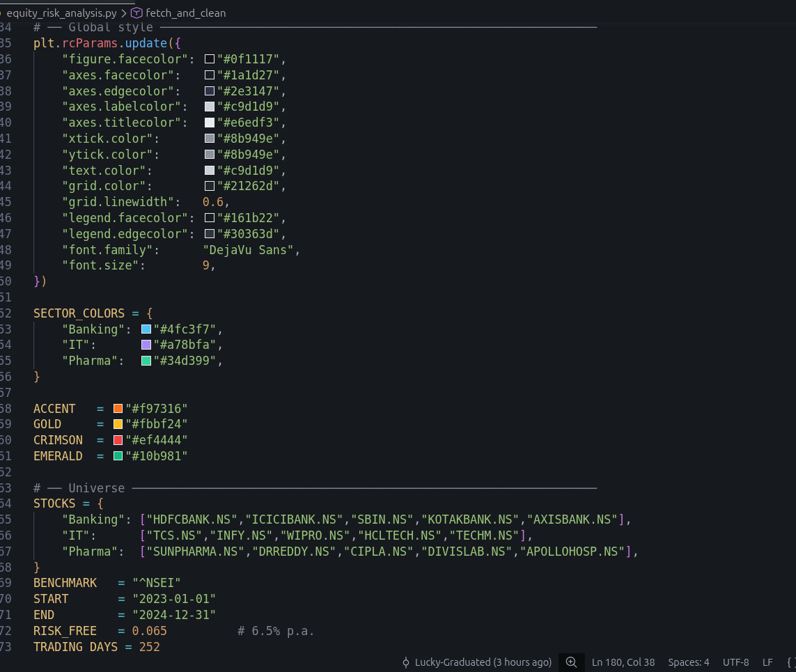Click the END date "2024-12-31"
This screenshot has height=672, width=796.
coord(174,615)
